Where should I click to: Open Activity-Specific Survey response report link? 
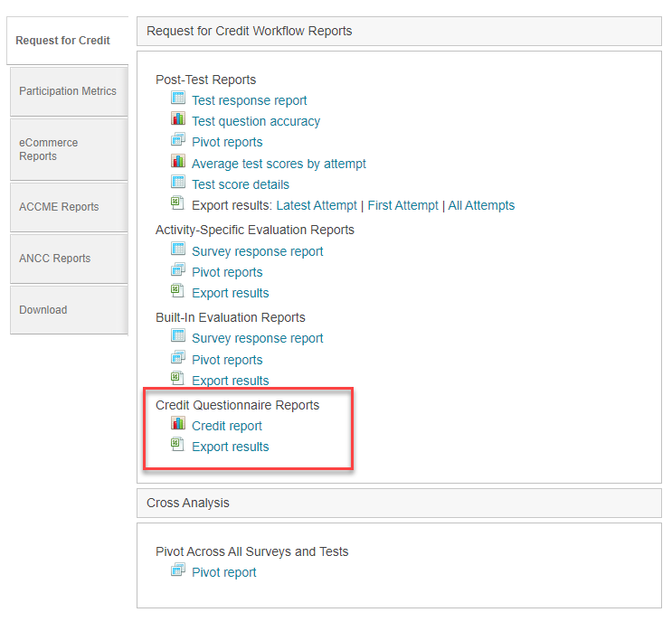[257, 251]
